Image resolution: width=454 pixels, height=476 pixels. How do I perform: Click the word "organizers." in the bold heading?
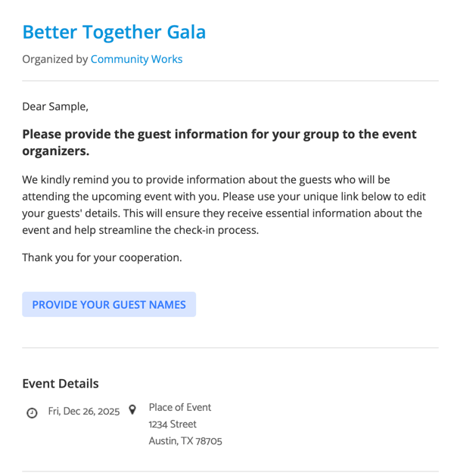[56, 151]
